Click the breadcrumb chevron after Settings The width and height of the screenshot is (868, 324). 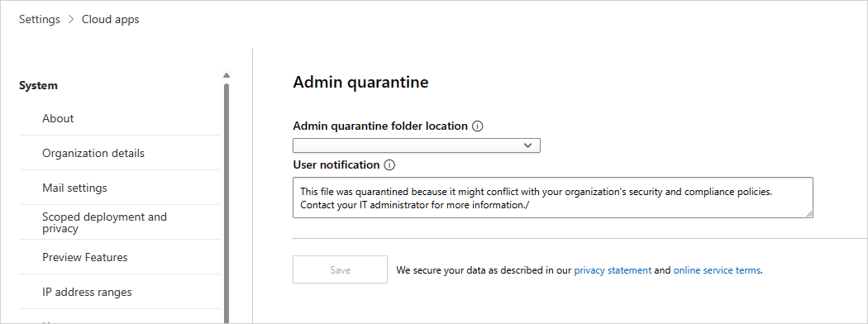pyautogui.click(x=71, y=19)
